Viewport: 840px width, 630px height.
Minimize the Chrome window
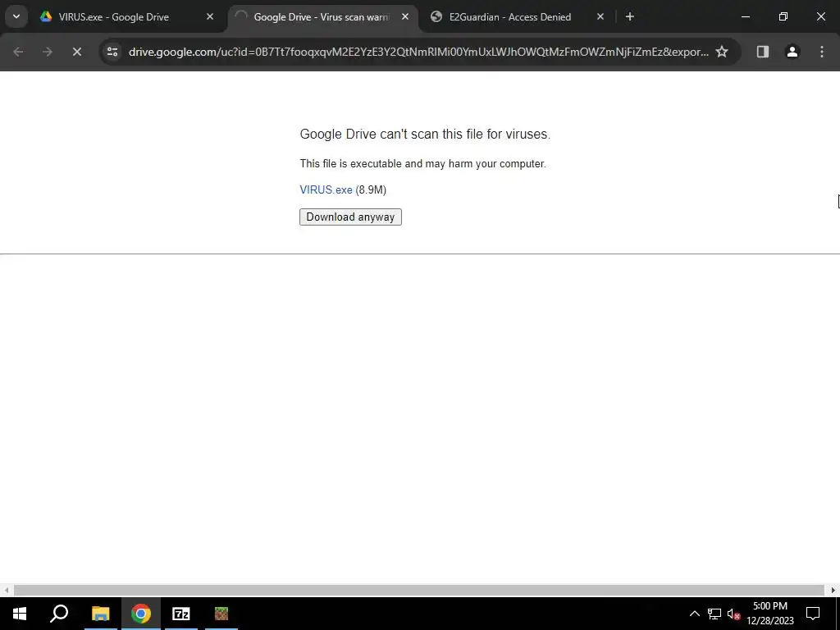tap(745, 17)
